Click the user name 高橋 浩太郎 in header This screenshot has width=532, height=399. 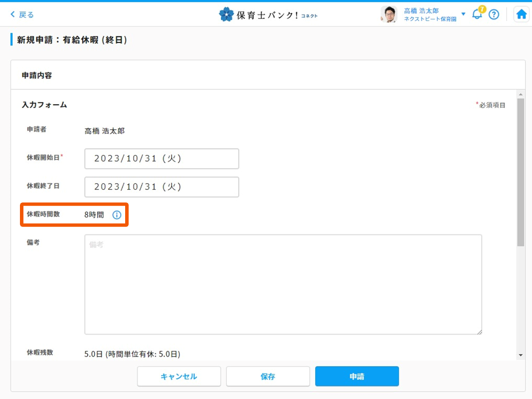point(421,10)
